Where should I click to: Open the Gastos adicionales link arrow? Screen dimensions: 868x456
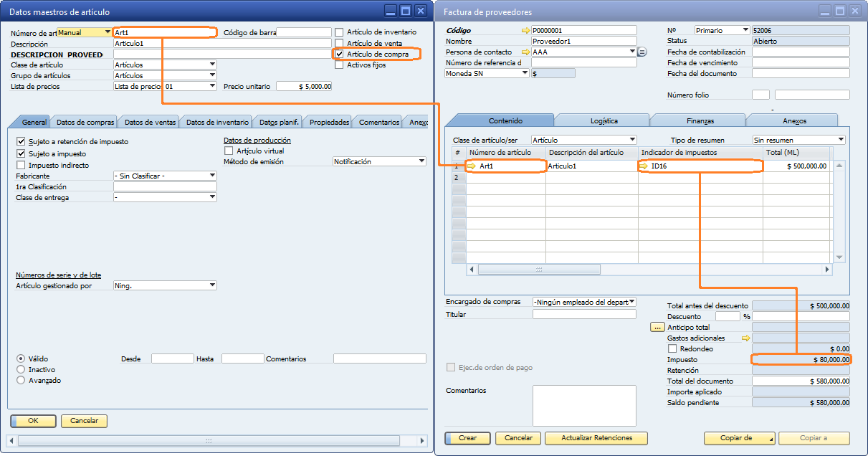pyautogui.click(x=745, y=338)
